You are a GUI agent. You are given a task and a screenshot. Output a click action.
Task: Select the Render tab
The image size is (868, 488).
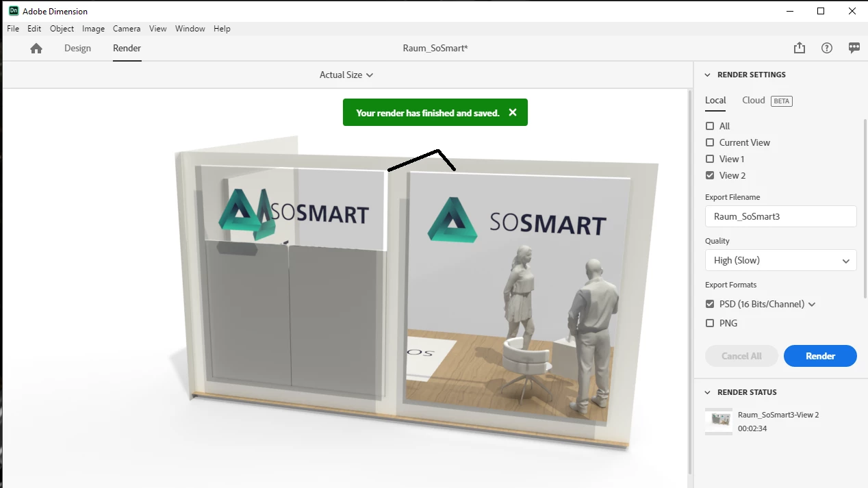coord(127,48)
